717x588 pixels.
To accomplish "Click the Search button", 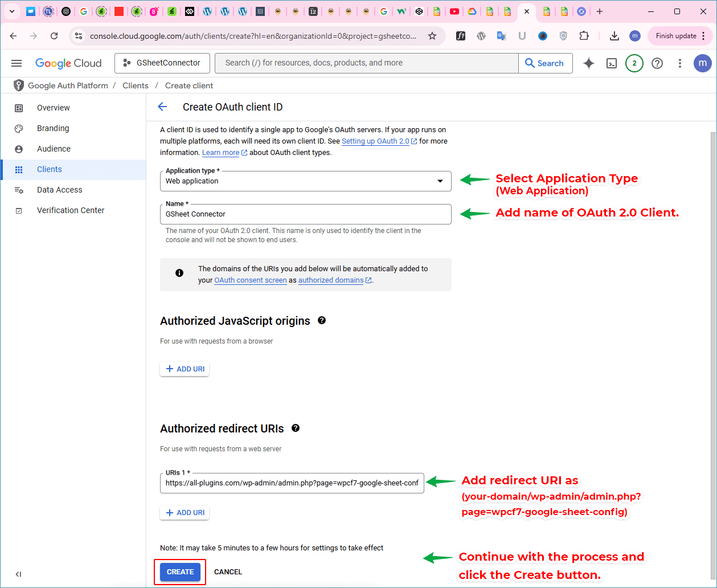I will (x=545, y=63).
